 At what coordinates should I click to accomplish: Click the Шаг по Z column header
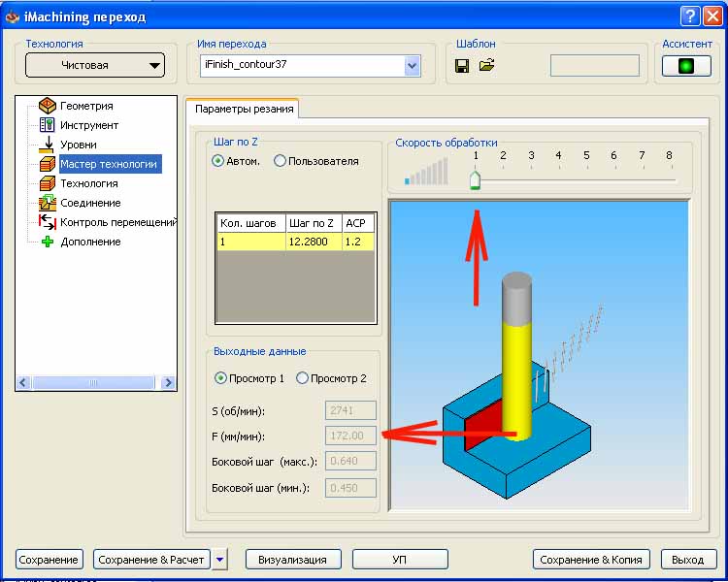click(314, 223)
